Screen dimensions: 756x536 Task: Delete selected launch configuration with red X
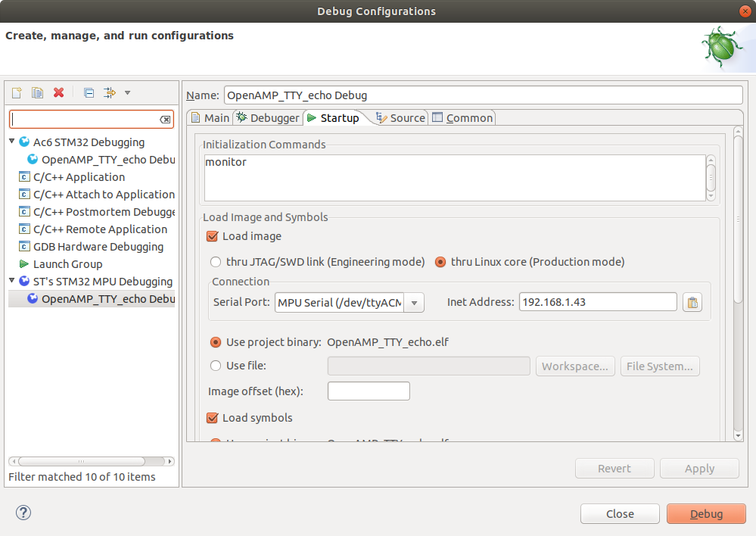pos(59,92)
